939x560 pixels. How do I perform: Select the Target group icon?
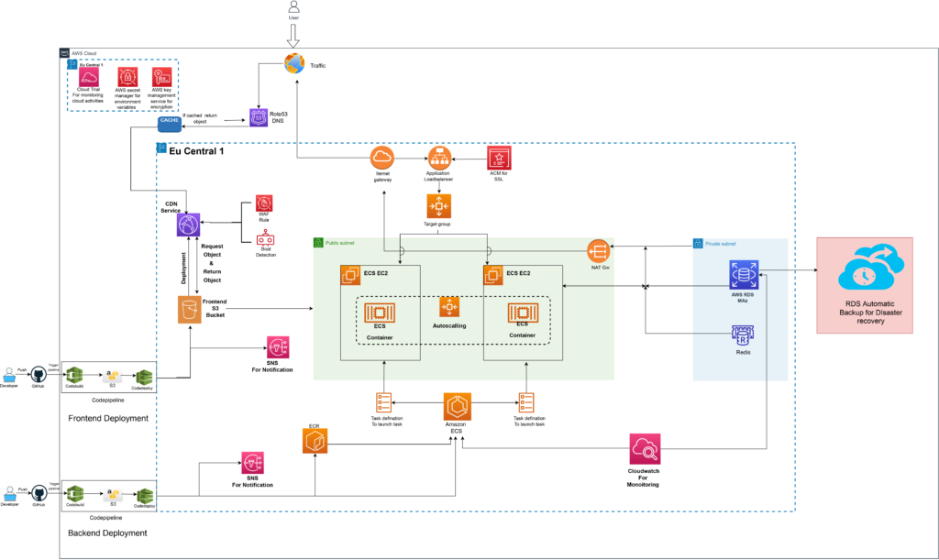click(x=439, y=204)
